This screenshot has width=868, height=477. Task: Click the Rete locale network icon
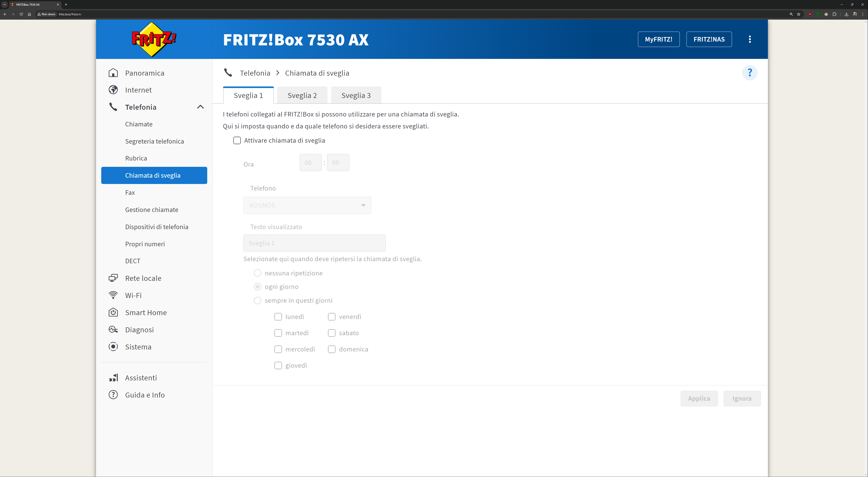click(x=113, y=278)
